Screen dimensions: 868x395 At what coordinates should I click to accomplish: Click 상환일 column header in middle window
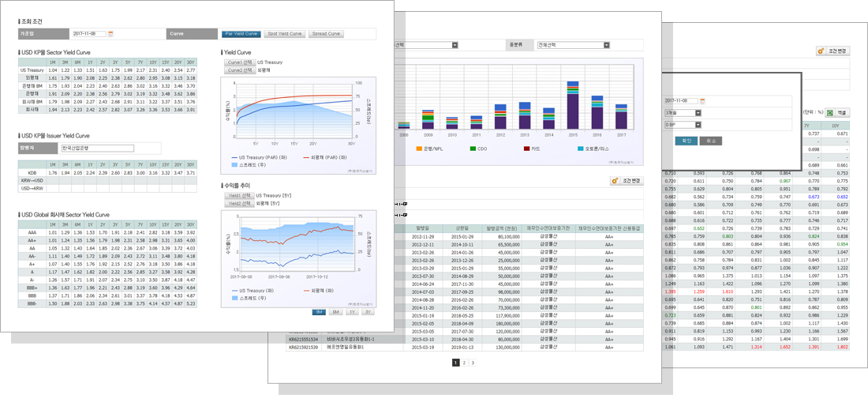[x=462, y=228]
